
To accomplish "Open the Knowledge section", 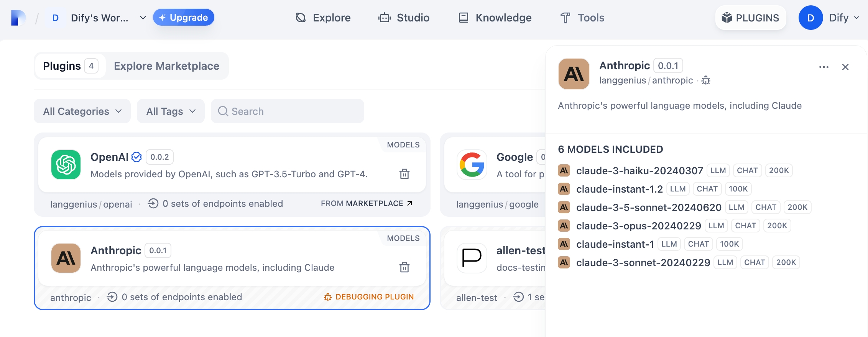I will point(495,18).
